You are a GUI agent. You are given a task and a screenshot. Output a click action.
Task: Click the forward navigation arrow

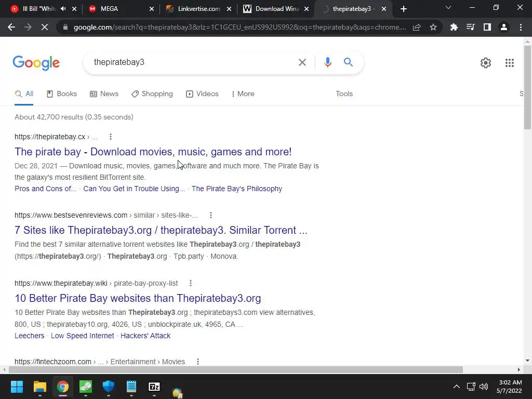pos(28,27)
